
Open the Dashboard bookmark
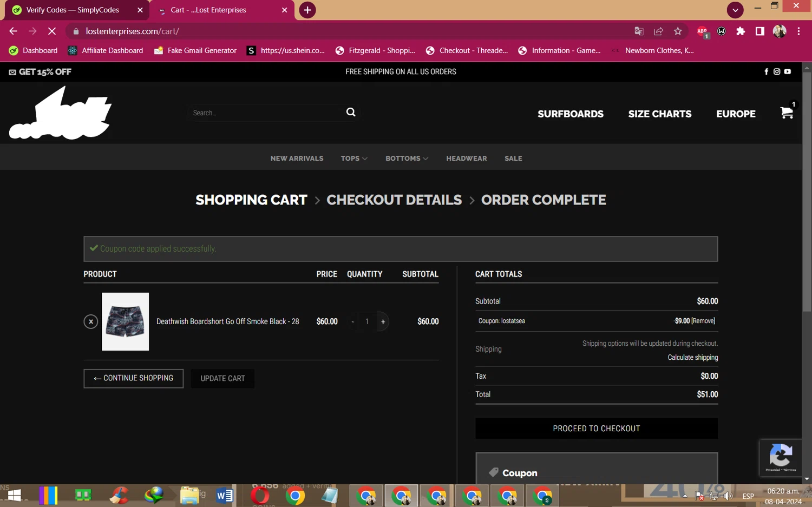click(33, 50)
